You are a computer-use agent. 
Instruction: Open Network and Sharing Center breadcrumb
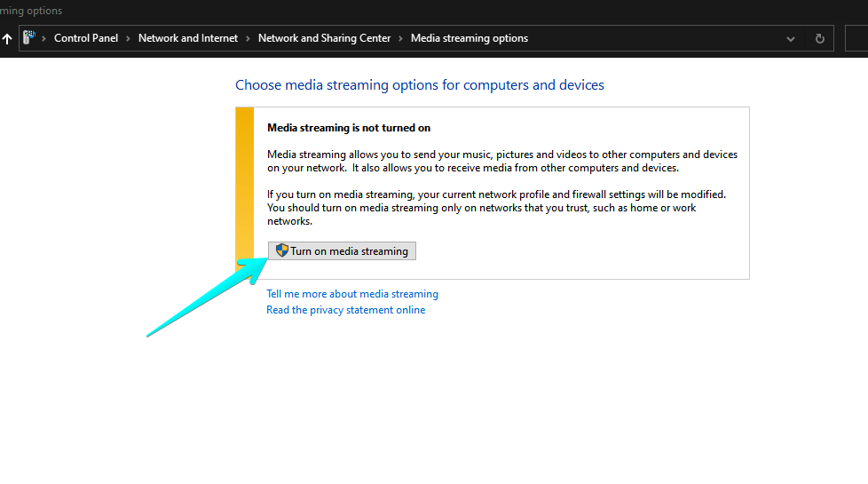324,38
